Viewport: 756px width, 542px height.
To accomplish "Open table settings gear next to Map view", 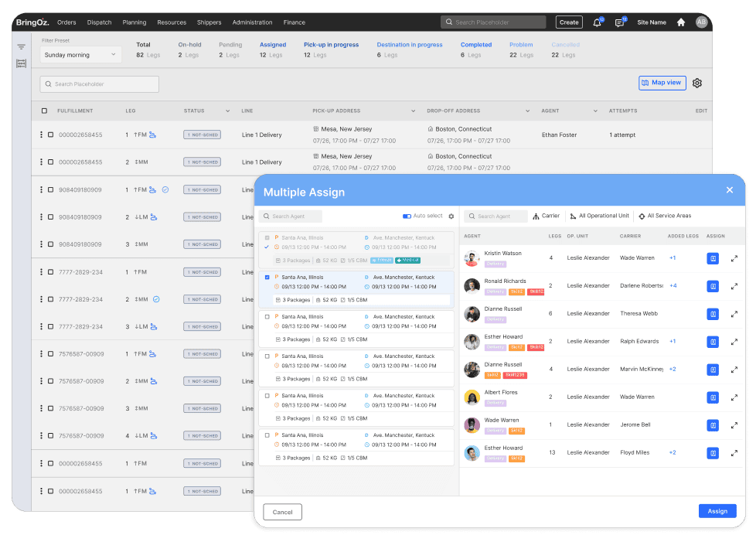I will (697, 83).
